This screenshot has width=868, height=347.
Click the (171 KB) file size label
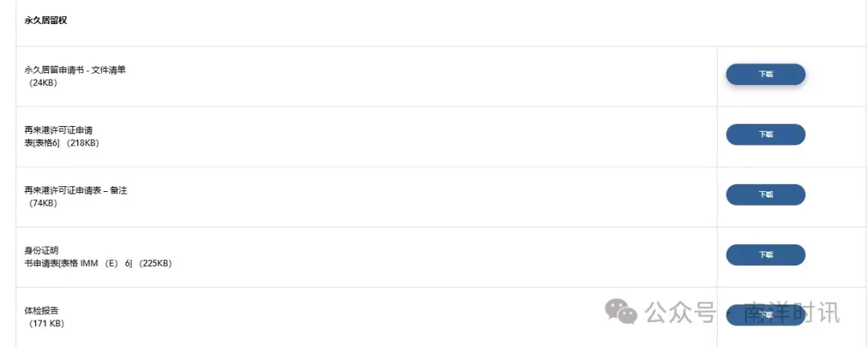[x=46, y=324]
